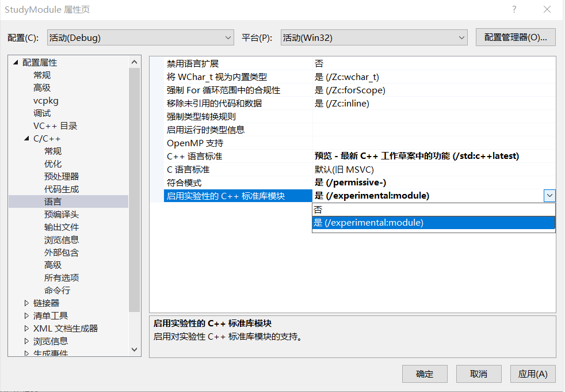565x392 pixels.
Task: Open the 预处理器 settings page
Action: [62, 176]
